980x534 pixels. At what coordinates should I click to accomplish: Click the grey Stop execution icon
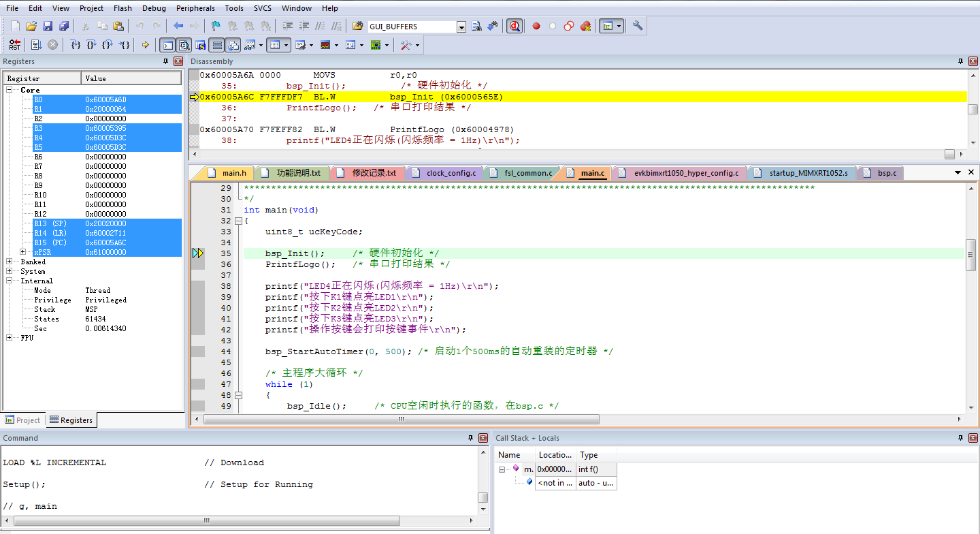tap(52, 45)
